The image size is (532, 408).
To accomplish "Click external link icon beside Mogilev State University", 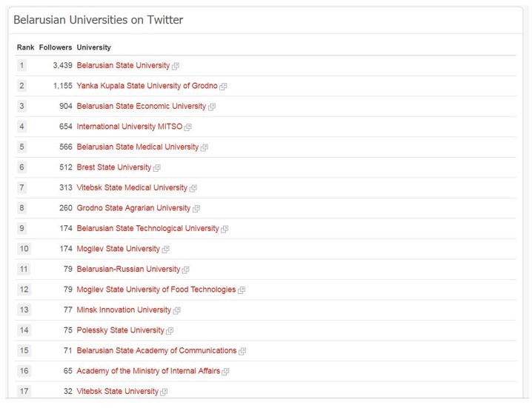I will coord(165,250).
